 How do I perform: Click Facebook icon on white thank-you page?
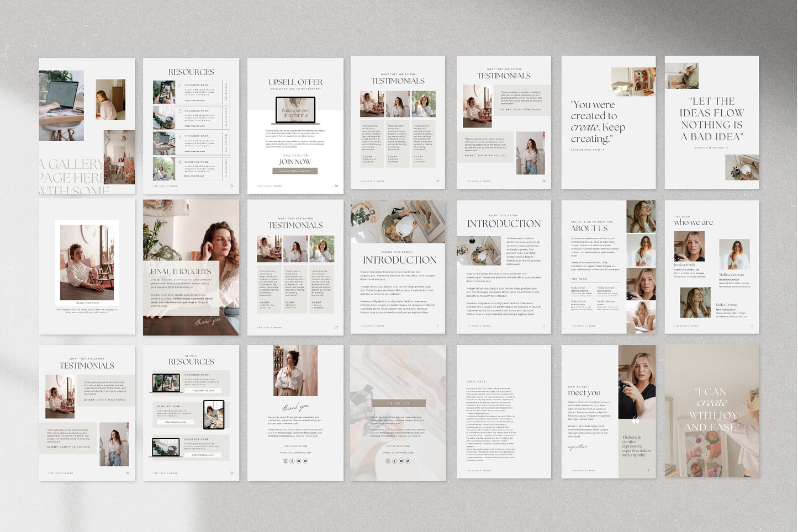coord(292,461)
